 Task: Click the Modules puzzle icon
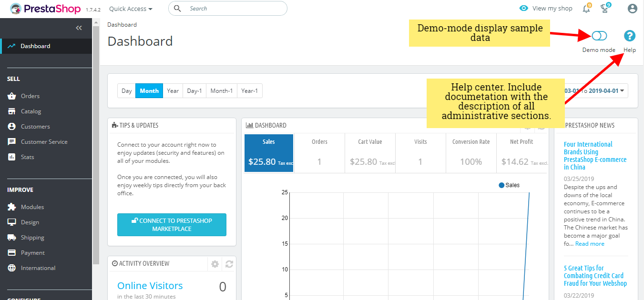coord(12,207)
